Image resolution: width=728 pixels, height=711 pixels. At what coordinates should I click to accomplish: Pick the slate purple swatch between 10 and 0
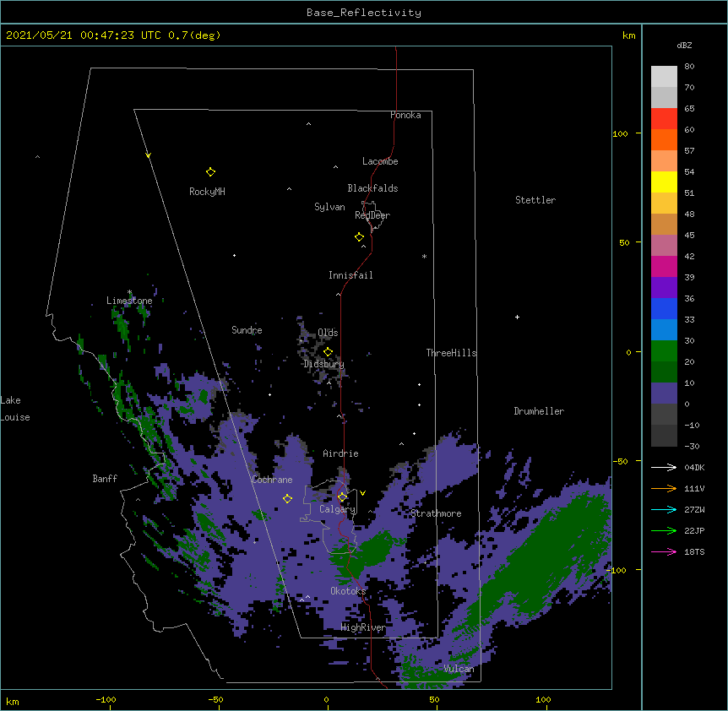click(x=664, y=393)
